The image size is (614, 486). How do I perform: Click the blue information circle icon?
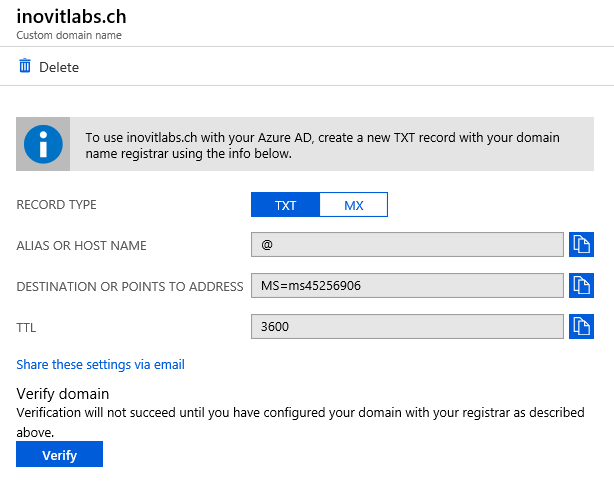point(43,144)
